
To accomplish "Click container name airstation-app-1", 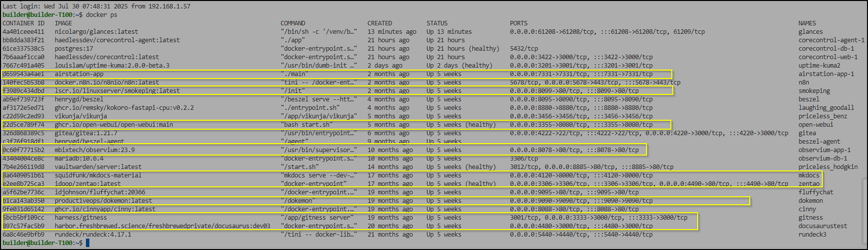I will point(826,74).
